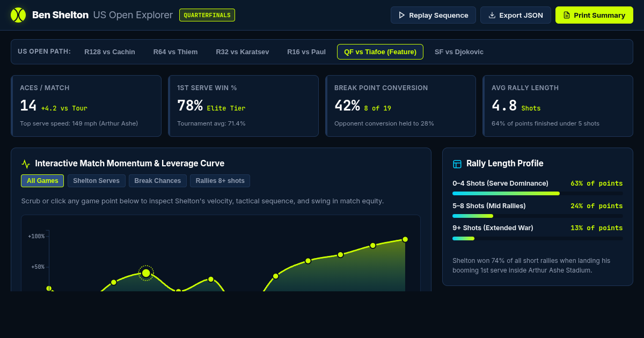644x338 pixels.
Task: Click the Aces / Match stat card
Action: (86, 106)
